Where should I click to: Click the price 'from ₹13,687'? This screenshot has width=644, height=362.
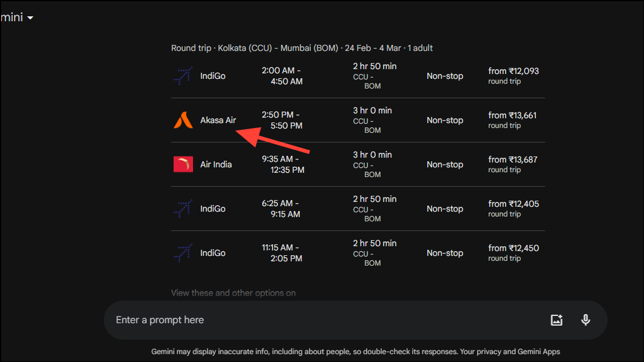pos(513,159)
